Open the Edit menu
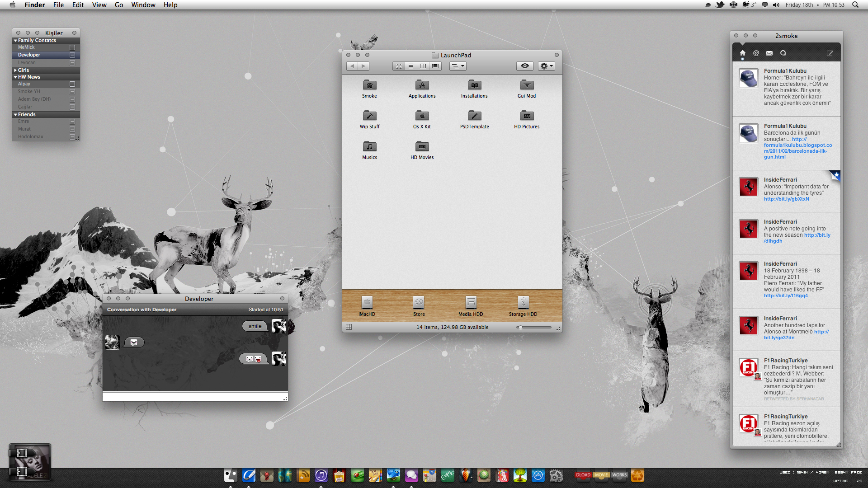 (x=78, y=5)
